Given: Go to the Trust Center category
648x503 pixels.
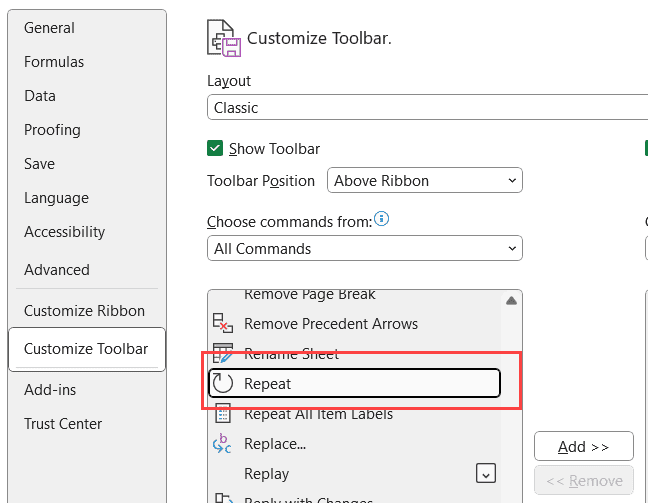Looking at the screenshot, I should 63,424.
